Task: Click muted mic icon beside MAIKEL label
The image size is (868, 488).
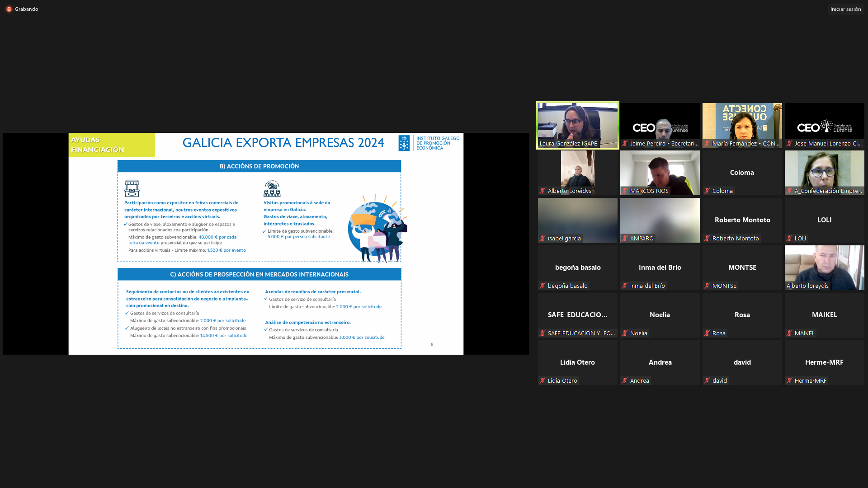Action: 789,333
